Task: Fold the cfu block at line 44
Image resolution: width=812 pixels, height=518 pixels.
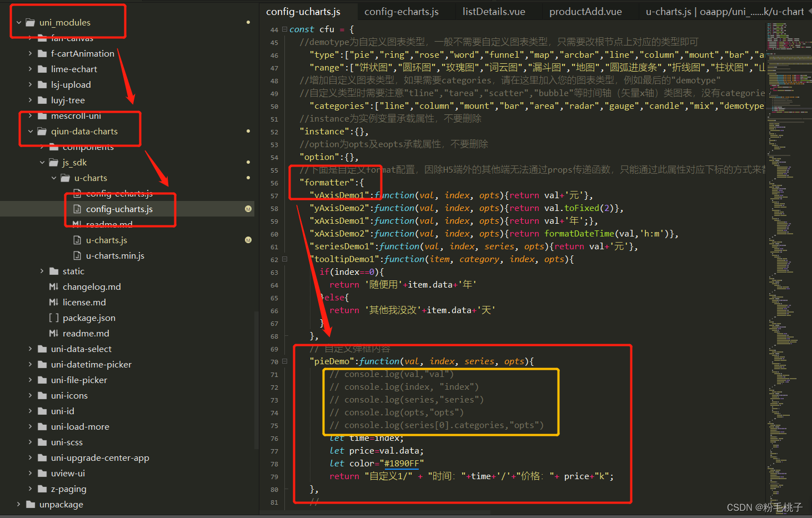Action: click(x=285, y=29)
